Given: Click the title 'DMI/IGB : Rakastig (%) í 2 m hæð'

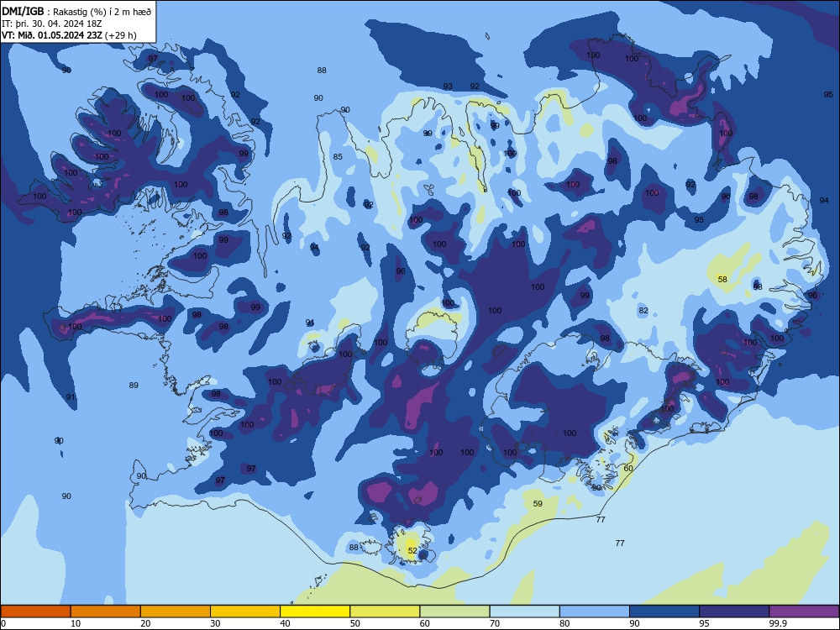Looking at the screenshot, I should click(76, 12).
